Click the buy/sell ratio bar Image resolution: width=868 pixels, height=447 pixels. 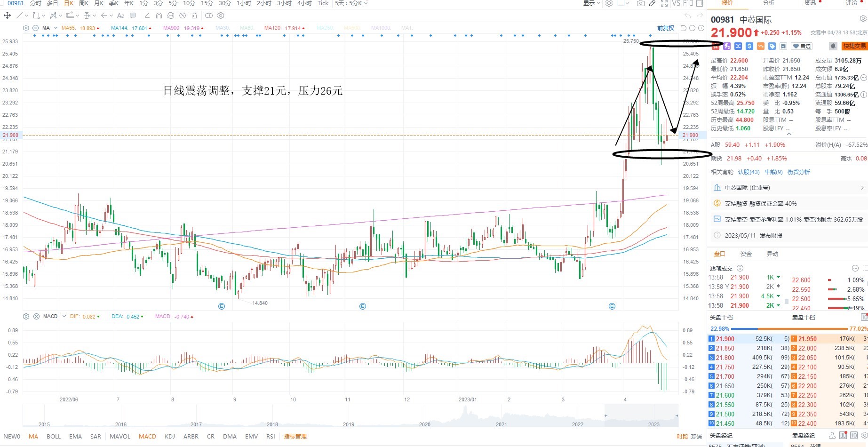(789, 329)
